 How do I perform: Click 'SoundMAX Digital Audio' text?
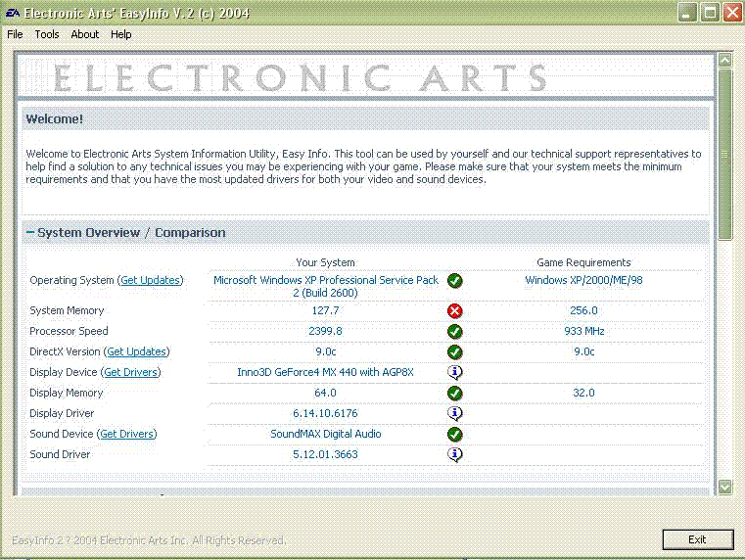click(325, 434)
